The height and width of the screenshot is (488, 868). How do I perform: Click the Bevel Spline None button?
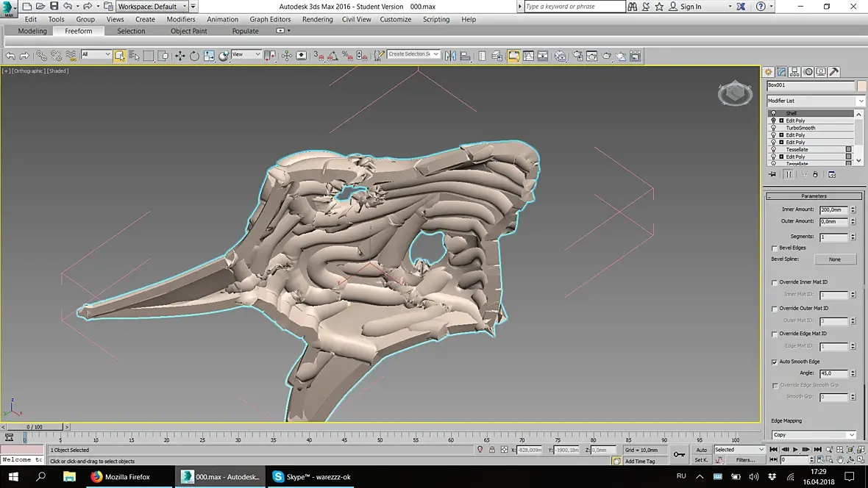click(x=835, y=259)
